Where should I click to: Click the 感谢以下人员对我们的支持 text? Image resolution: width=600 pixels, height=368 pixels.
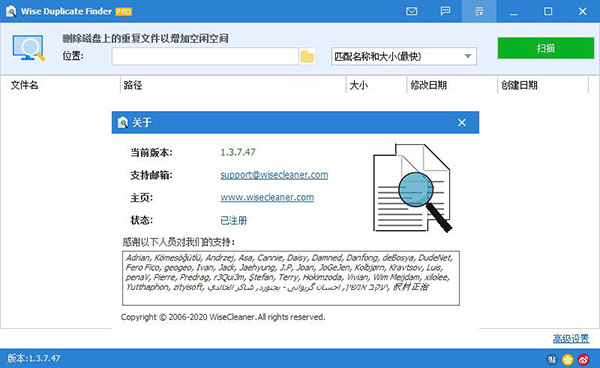point(179,242)
